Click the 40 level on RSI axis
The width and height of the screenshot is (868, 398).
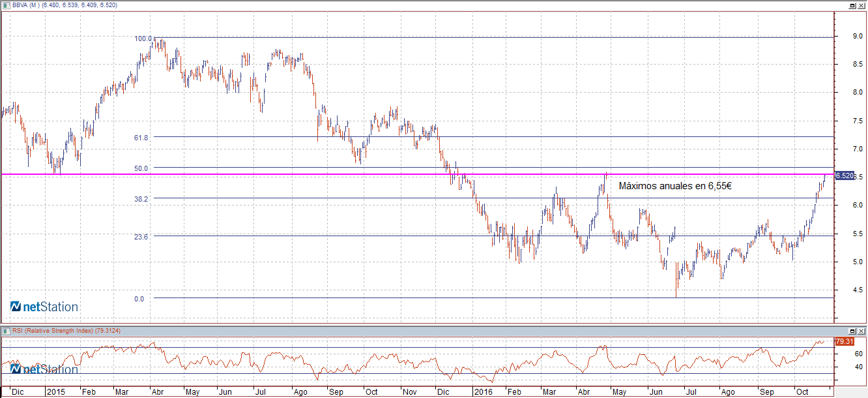click(858, 367)
